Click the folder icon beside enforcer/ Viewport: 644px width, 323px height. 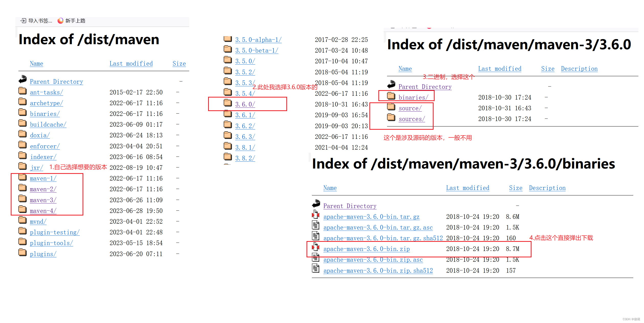tap(22, 145)
